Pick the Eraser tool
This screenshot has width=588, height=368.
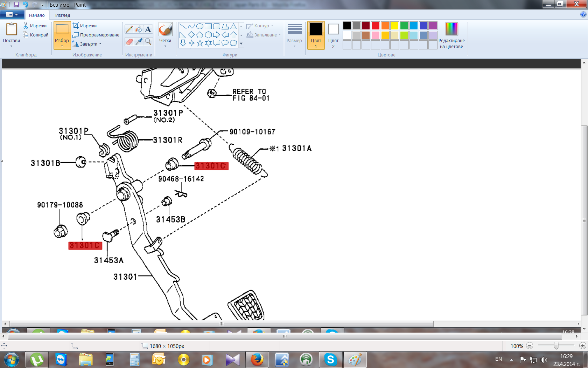(129, 42)
